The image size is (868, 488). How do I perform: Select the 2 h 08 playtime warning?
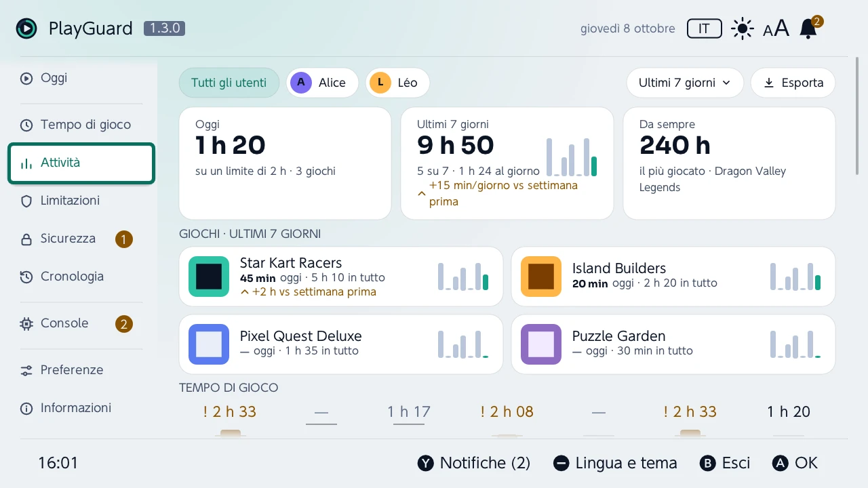[507, 411]
